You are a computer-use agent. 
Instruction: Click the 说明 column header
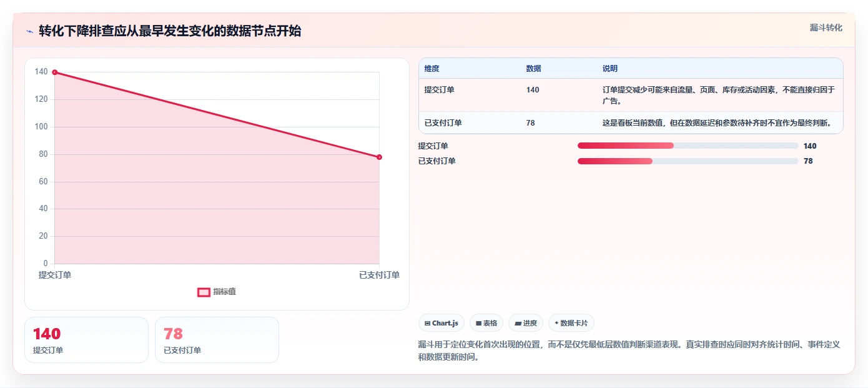point(610,69)
